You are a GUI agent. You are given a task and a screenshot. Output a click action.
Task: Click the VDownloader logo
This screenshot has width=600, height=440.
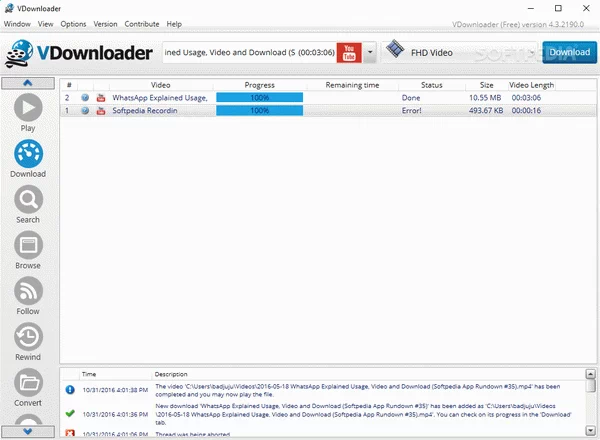[x=79, y=54]
